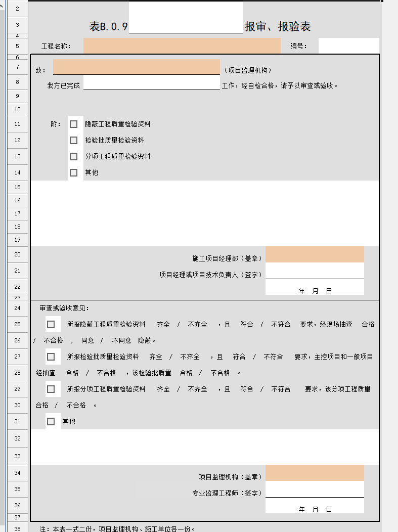Select row header 20
The height and width of the screenshot is (532, 398).
18,254
